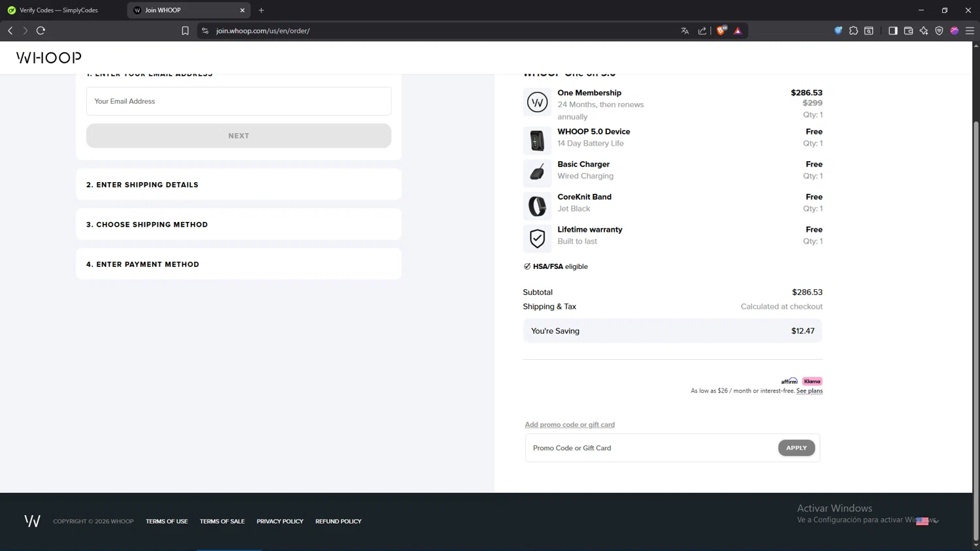Expand the Choose Shipping Method step
The width and height of the screenshot is (980, 551).
[238, 225]
